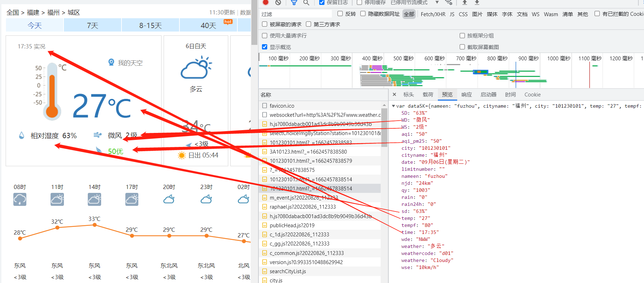Select the 8-15天 forecast tab
644x283 pixels.
point(151,26)
